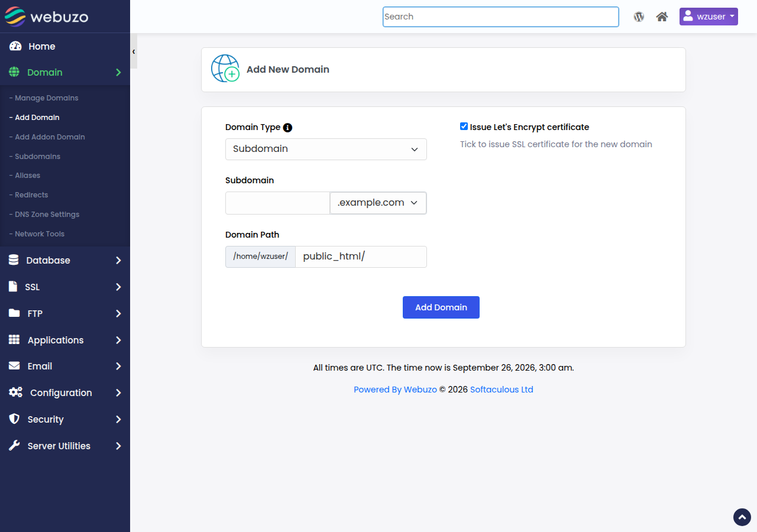Image resolution: width=757 pixels, height=532 pixels.
Task: Select Add Addon Domain menu item
Action: [x=47, y=137]
